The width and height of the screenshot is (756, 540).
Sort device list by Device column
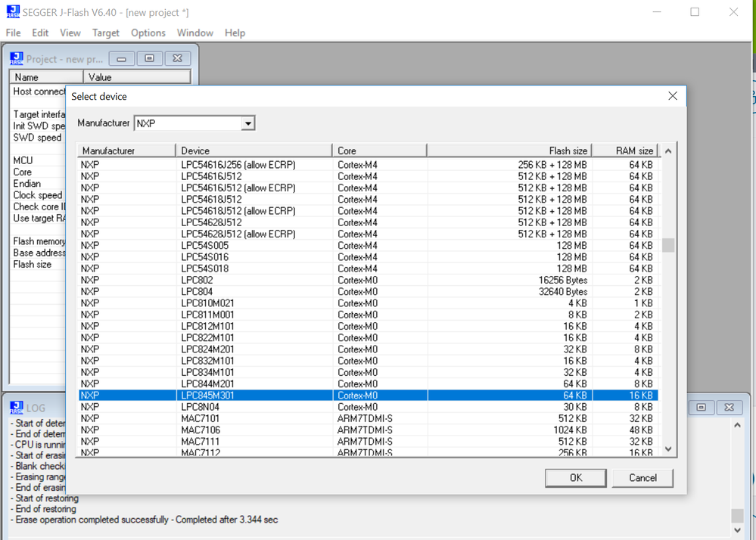click(x=254, y=151)
